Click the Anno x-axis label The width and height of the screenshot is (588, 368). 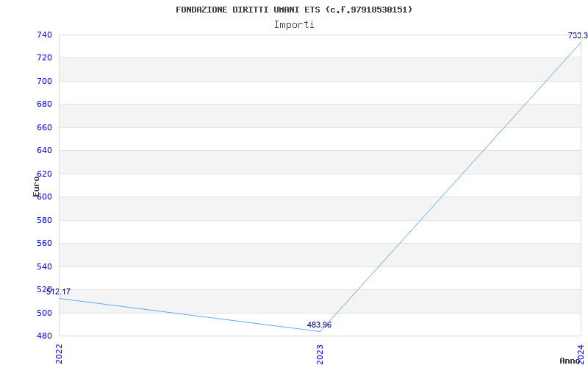pyautogui.click(x=570, y=361)
